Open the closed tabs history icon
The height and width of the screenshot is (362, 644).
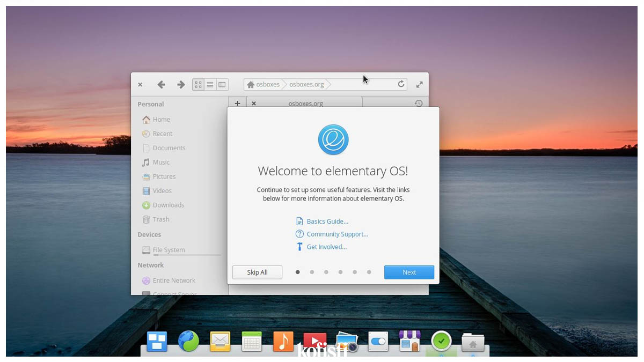click(x=419, y=104)
